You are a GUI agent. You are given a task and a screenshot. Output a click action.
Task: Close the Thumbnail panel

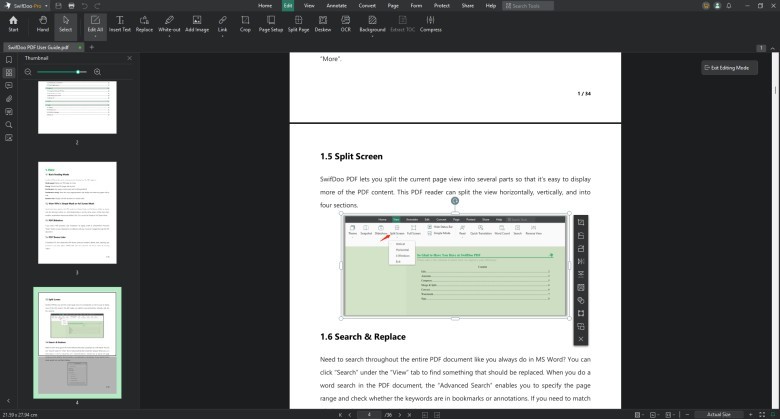click(129, 58)
